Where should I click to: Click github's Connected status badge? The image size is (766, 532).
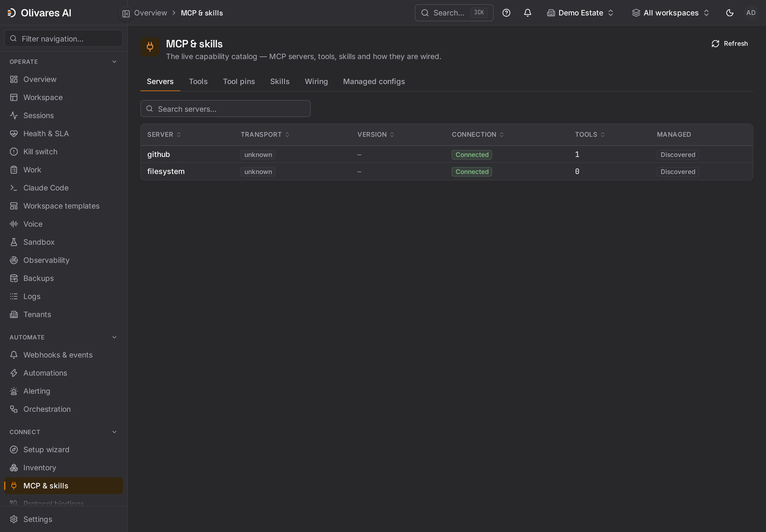(x=471, y=155)
